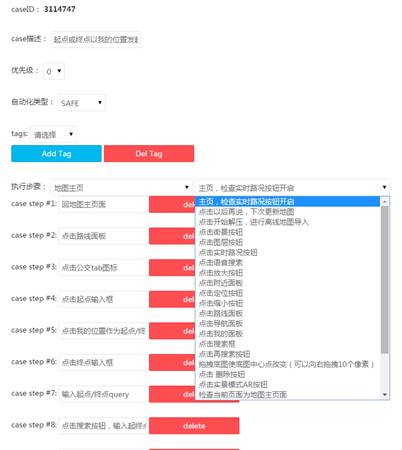Select 点击以后再说，下次更新地图 option
The width and height of the screenshot is (402, 450).
[246, 212]
